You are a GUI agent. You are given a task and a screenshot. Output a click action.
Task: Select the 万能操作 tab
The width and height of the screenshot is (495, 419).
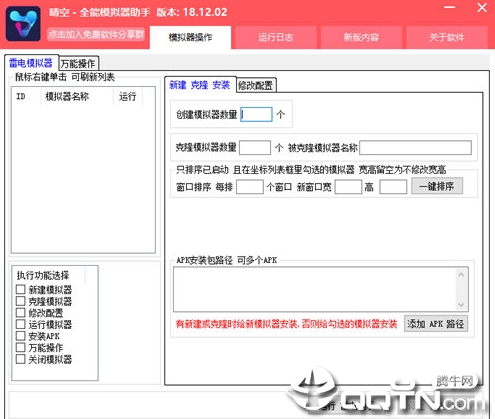click(78, 63)
